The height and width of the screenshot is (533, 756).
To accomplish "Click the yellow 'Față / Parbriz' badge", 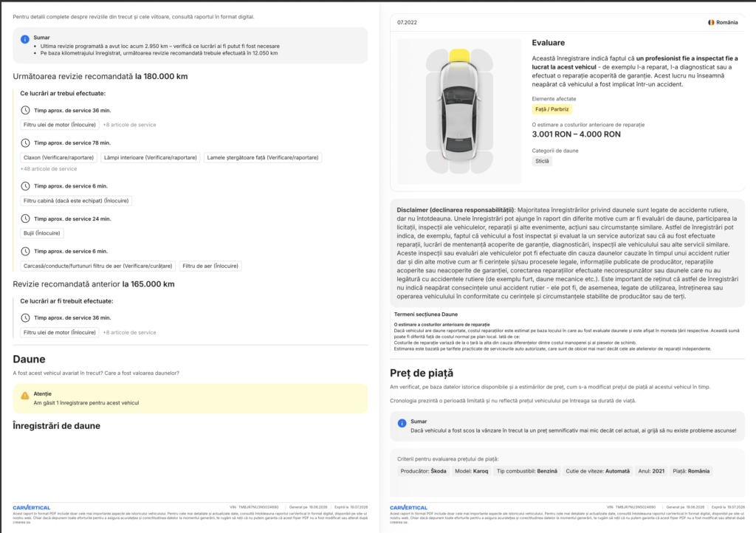I will coord(552,109).
